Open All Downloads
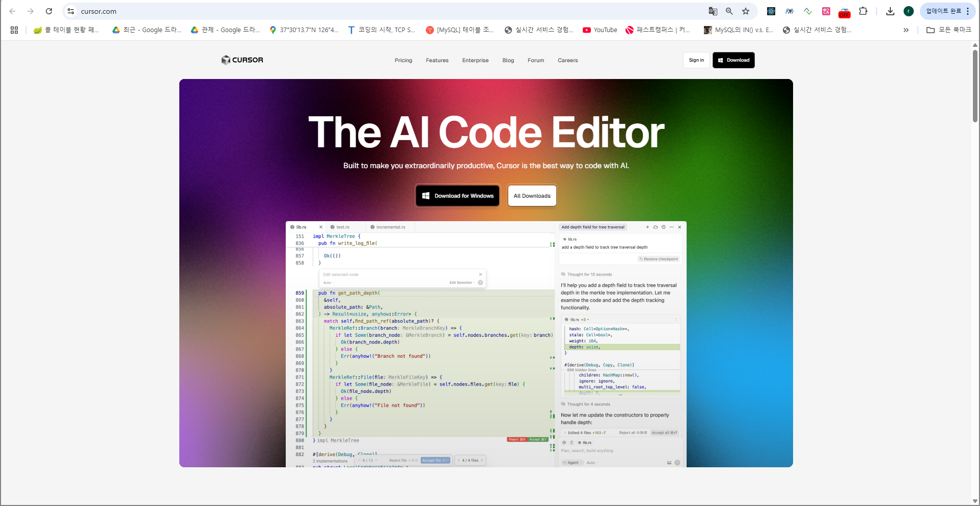 point(532,196)
